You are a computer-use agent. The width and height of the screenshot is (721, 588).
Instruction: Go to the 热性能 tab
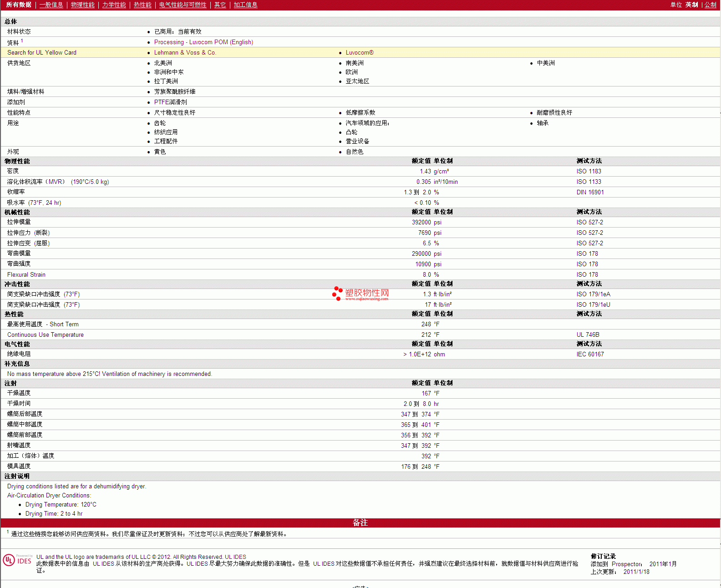[x=142, y=5]
